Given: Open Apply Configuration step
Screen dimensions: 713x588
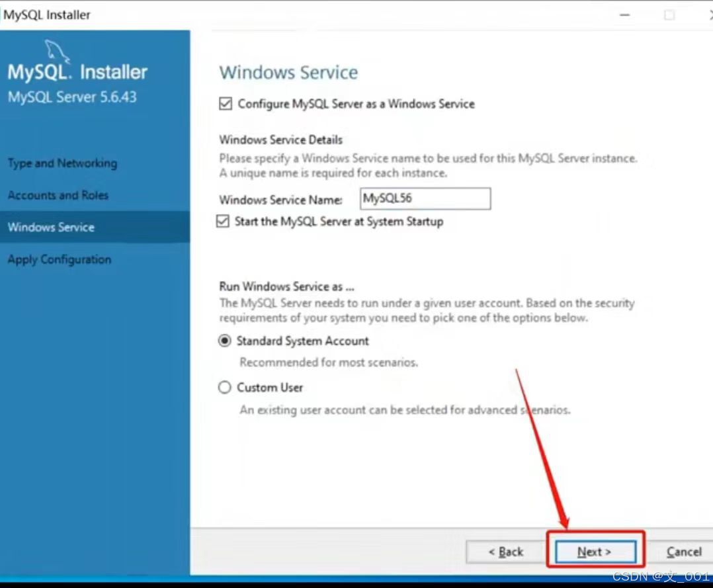Looking at the screenshot, I should pyautogui.click(x=60, y=259).
